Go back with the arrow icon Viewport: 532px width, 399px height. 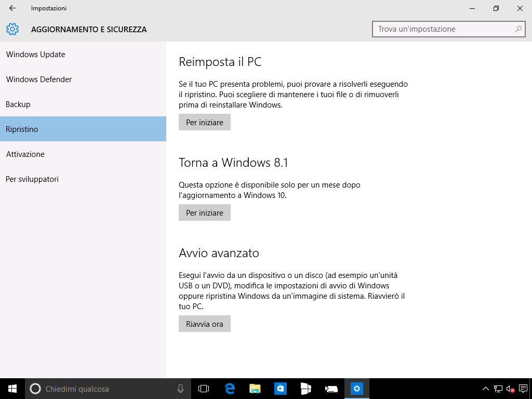click(12, 8)
